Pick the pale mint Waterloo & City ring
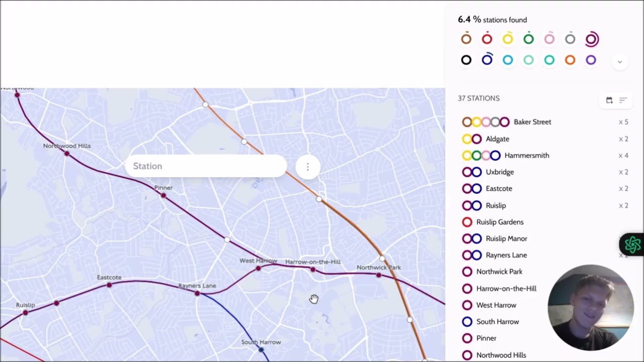This screenshot has width=644, height=362. tap(528, 60)
